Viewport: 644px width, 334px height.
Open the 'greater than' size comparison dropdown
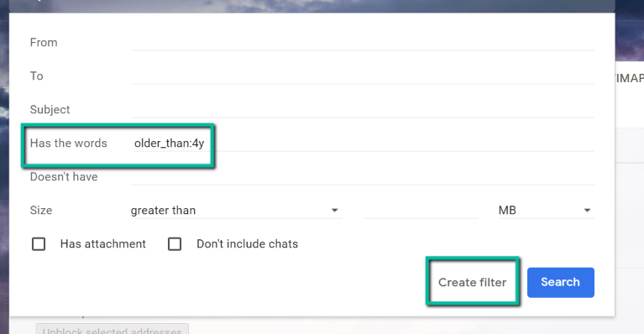coord(236,211)
